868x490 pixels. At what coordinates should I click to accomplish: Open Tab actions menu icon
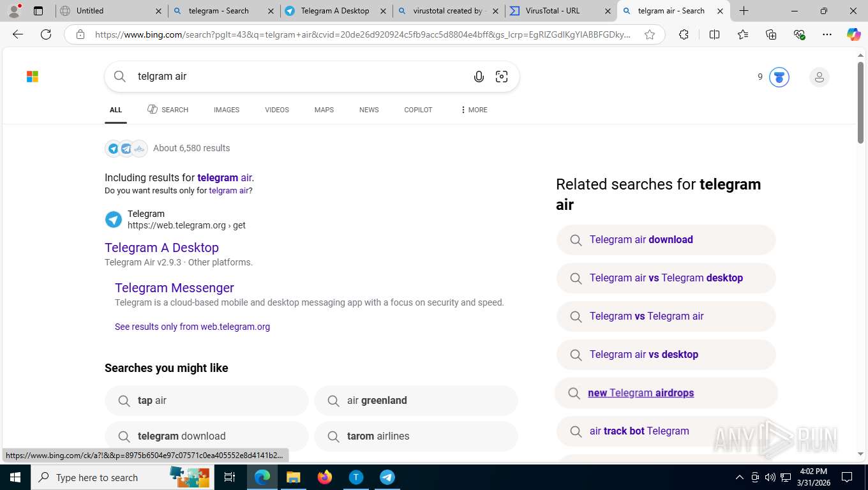tap(38, 11)
